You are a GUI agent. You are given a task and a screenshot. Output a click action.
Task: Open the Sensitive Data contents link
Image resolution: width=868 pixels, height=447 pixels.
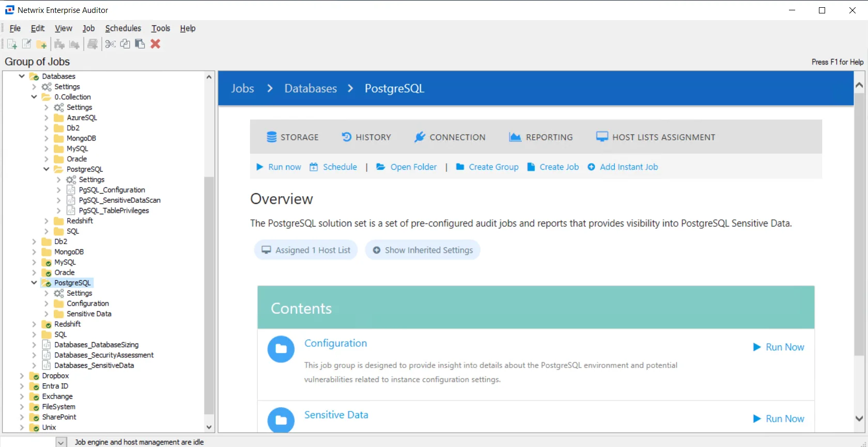[336, 415]
